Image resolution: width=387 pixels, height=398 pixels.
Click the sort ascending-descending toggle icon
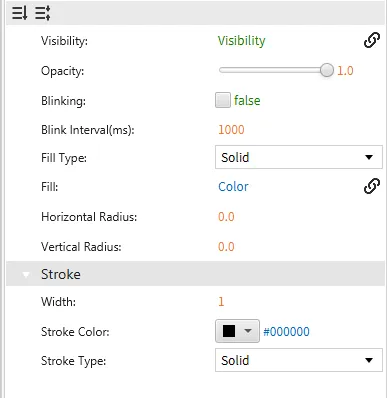point(43,13)
